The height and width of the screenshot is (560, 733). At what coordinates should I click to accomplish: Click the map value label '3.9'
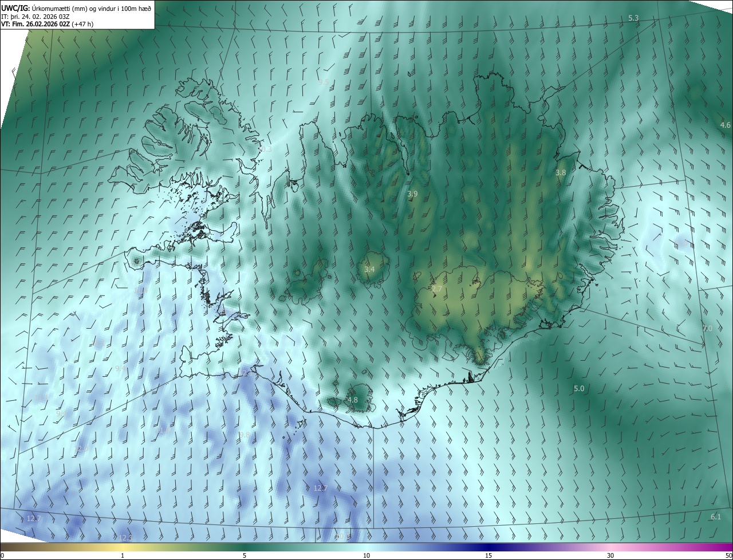pyautogui.click(x=412, y=194)
